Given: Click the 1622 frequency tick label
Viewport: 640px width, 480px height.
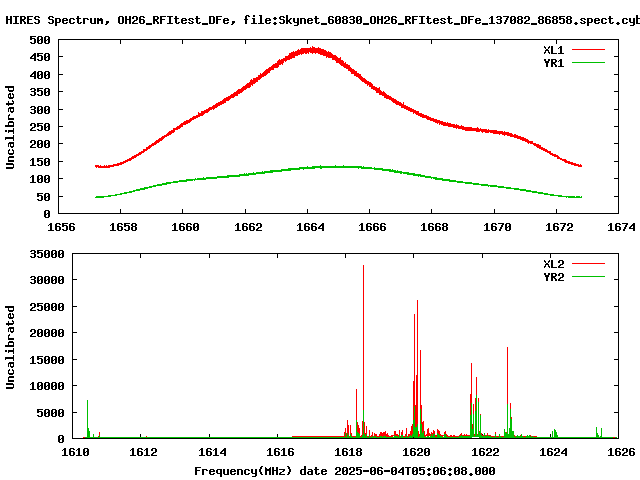Looking at the screenshot, I should point(485,452).
